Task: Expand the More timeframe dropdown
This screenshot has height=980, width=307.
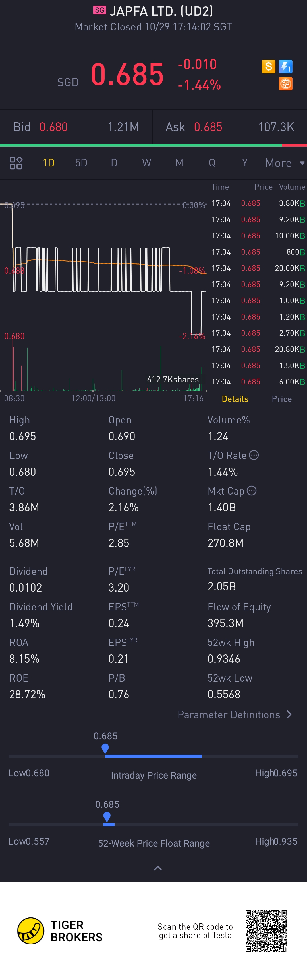Action: tap(285, 163)
